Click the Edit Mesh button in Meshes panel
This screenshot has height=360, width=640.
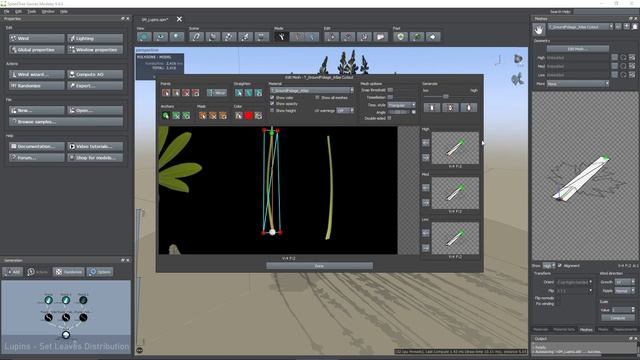tap(578, 49)
